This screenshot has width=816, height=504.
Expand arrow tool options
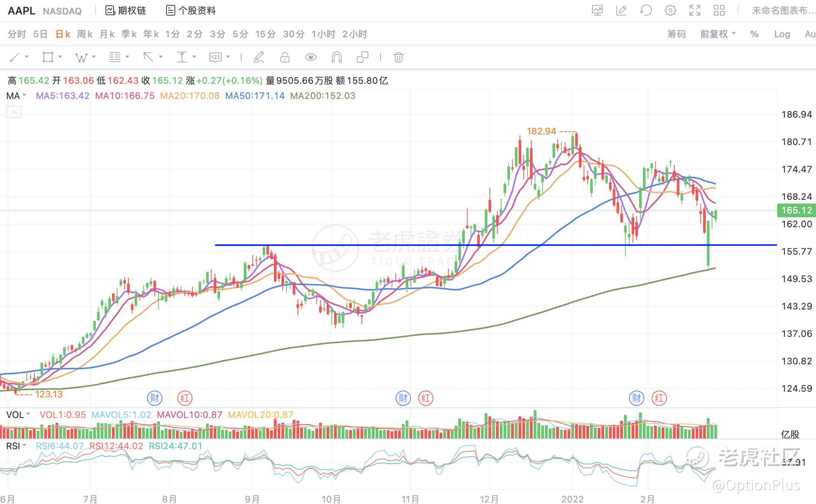click(161, 57)
